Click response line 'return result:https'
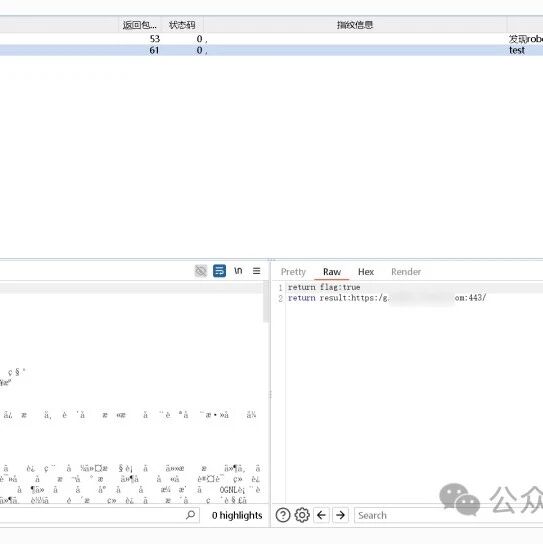Viewport: 543px width, 544px height. [387, 298]
